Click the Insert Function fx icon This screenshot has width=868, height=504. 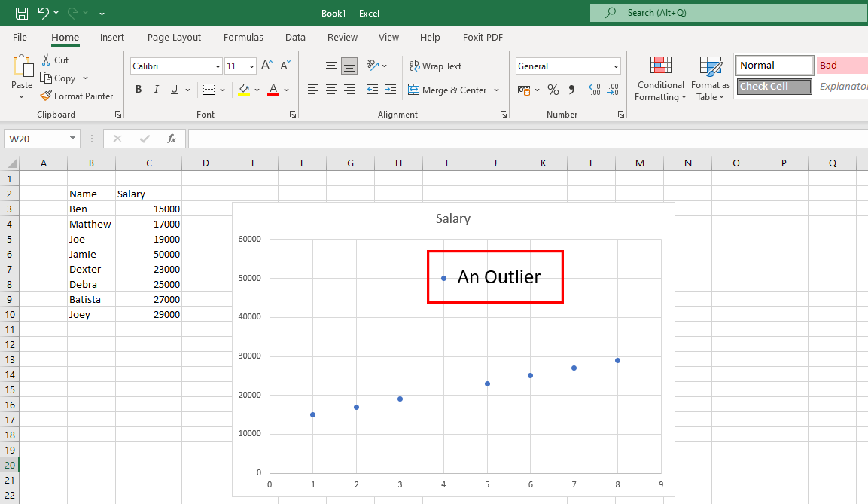[172, 139]
